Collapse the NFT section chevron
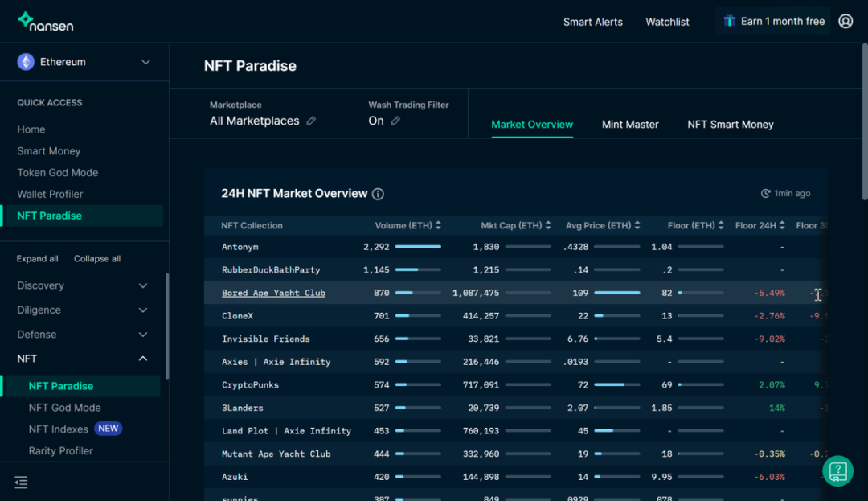The height and width of the screenshot is (501, 868). click(x=143, y=359)
